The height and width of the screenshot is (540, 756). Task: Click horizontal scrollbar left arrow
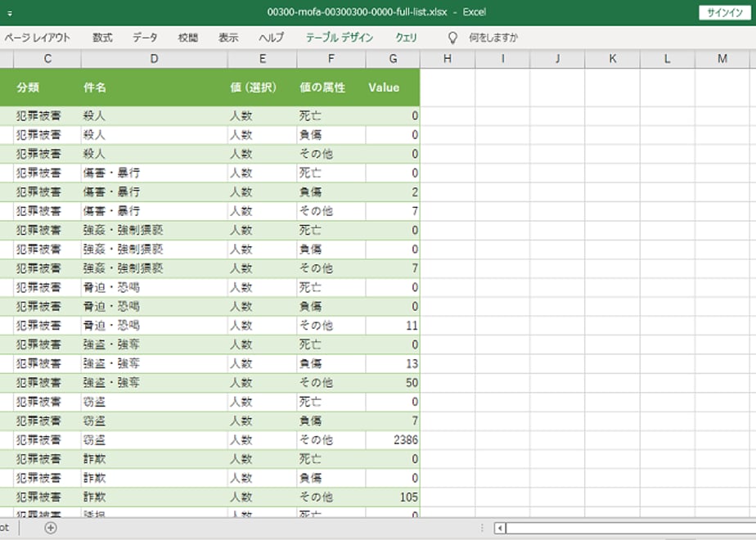pos(500,529)
